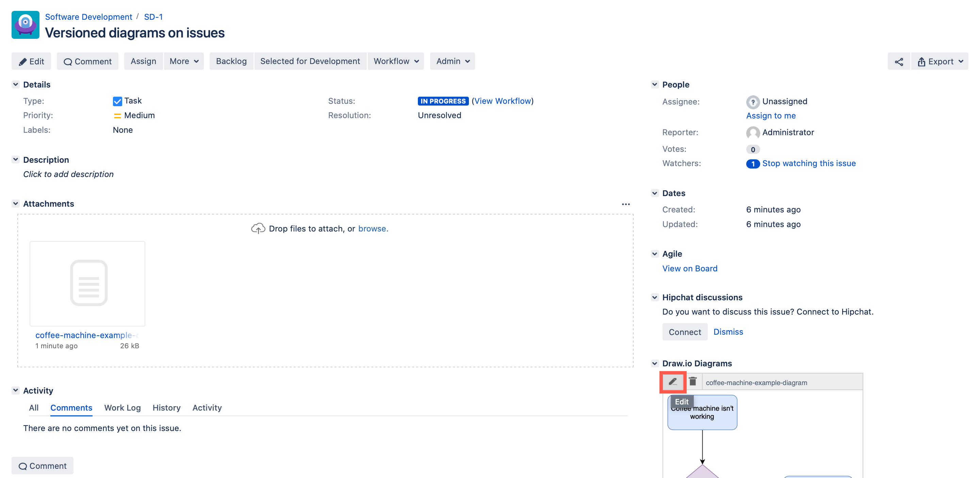980x478 pixels.
Task: Delete the coffee-machine diagram via trash icon
Action: click(x=693, y=381)
